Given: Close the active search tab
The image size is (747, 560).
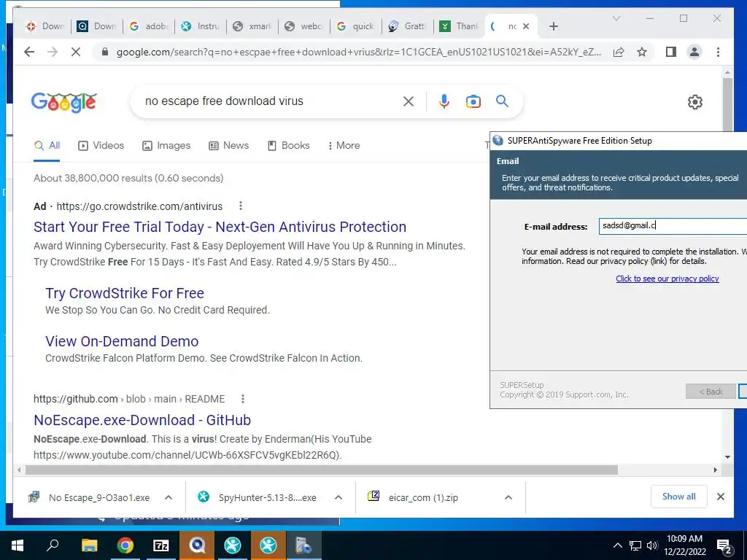Looking at the screenshot, I should click(x=526, y=26).
